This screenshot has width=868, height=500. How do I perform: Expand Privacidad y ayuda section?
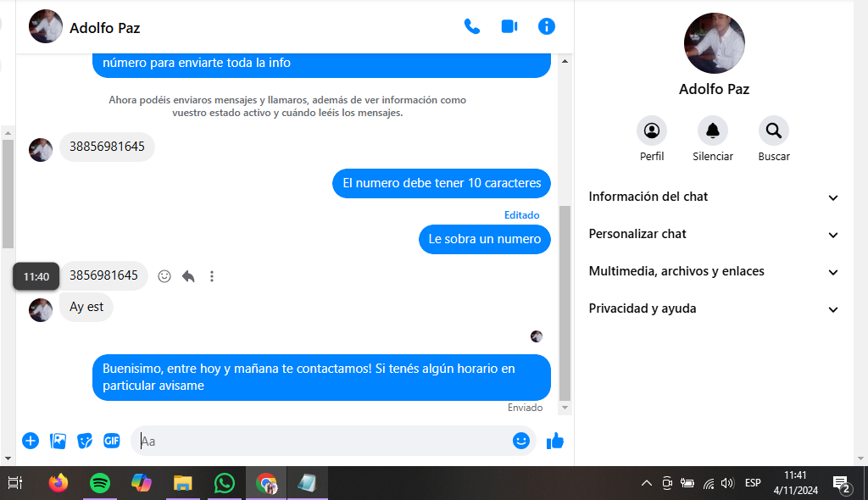coord(713,308)
